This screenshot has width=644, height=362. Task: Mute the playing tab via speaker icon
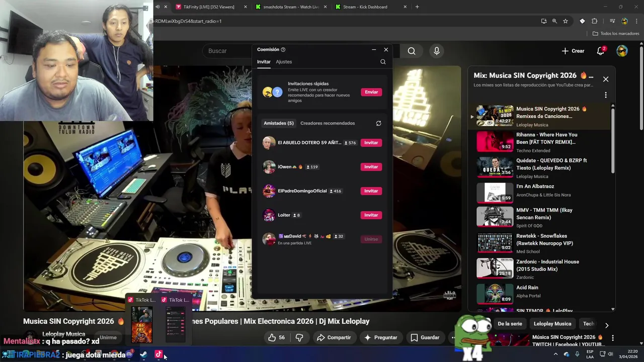pos(157,7)
